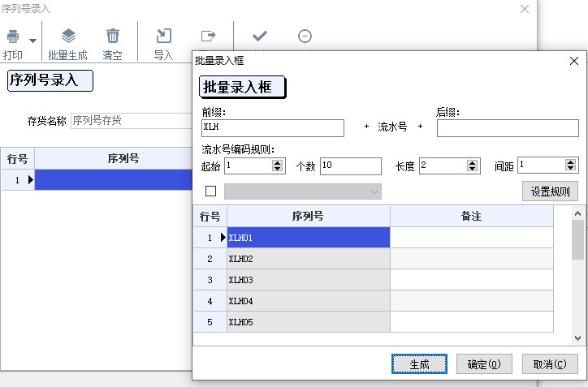Increase the 间距 interval value
588x387 pixels.
click(x=570, y=161)
